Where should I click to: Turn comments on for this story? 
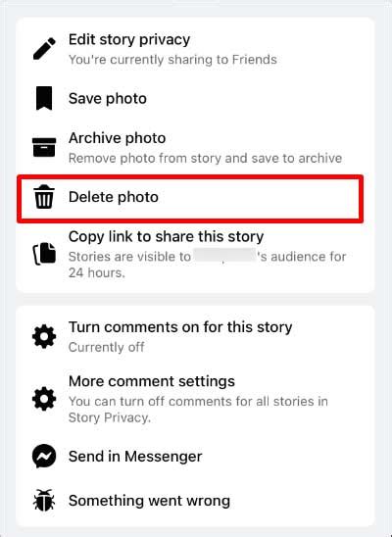tap(195, 337)
